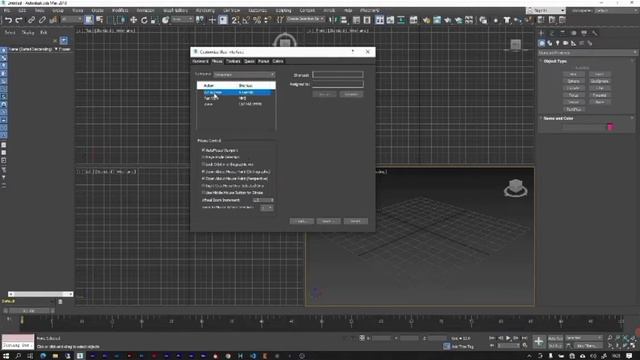Screen dimensions: 640x360
Task: Switch to the Keyboard tab
Action: pos(200,61)
